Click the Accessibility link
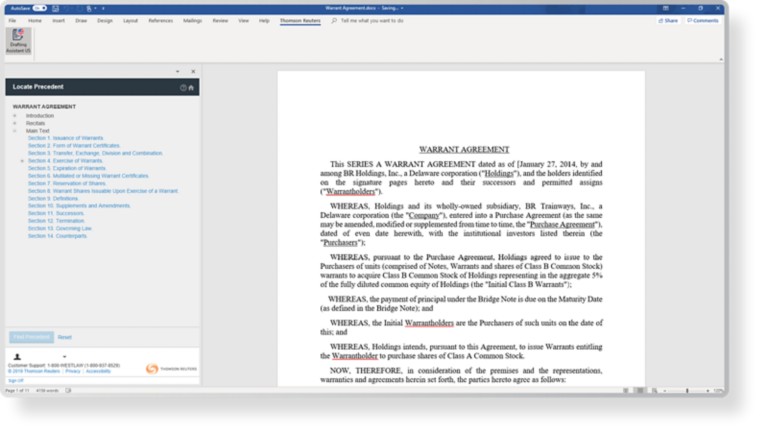The image size is (768, 432). (x=98, y=371)
